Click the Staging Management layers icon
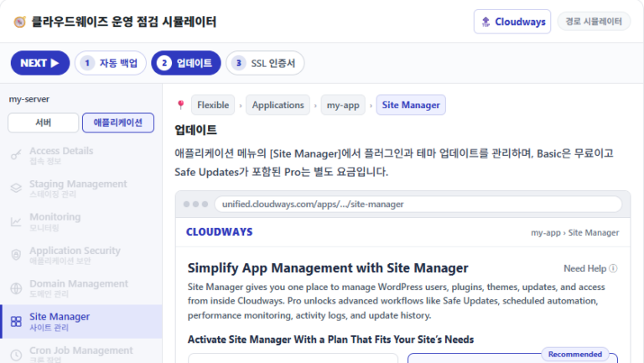Image resolution: width=644 pixels, height=363 pixels. point(16,188)
